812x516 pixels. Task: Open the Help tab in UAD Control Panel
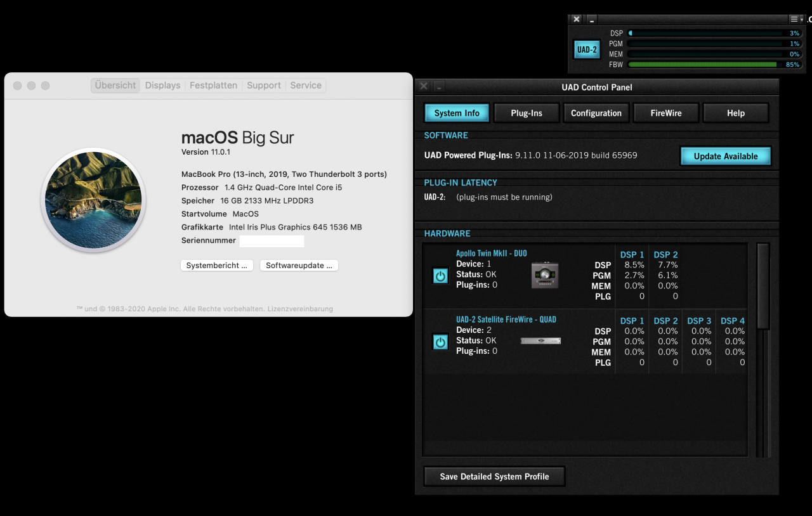coord(736,113)
